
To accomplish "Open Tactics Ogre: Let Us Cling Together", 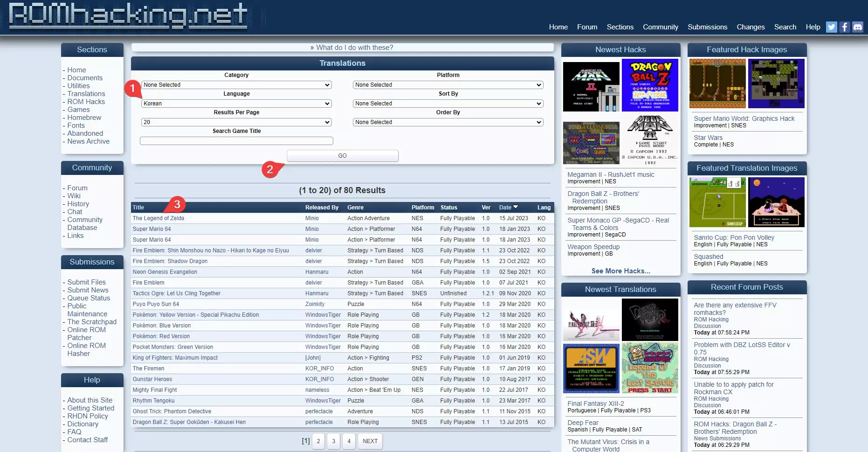I will [177, 293].
